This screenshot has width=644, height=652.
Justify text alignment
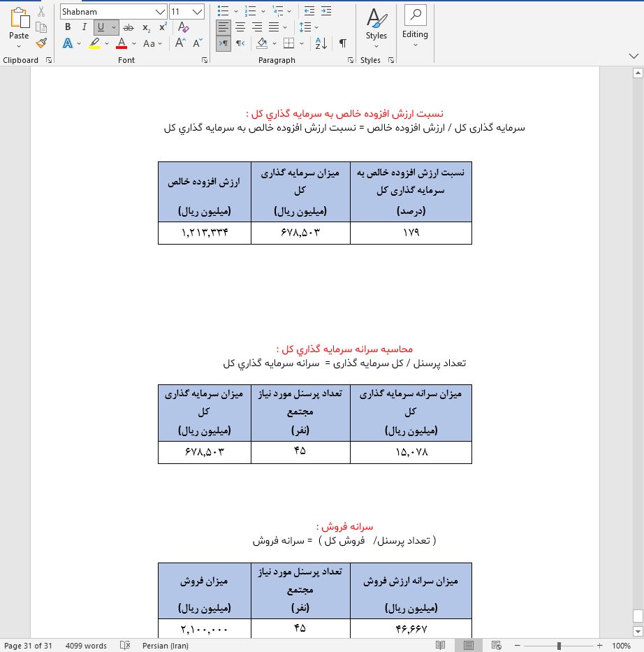pyautogui.click(x=274, y=27)
